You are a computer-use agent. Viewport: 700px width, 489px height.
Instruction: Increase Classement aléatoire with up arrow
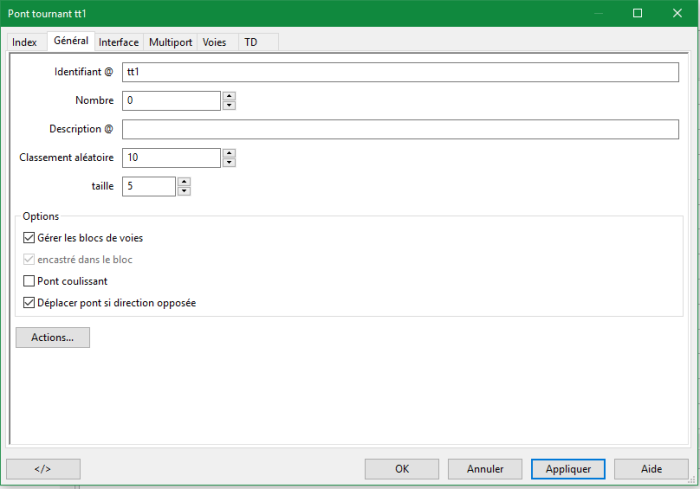tap(229, 153)
